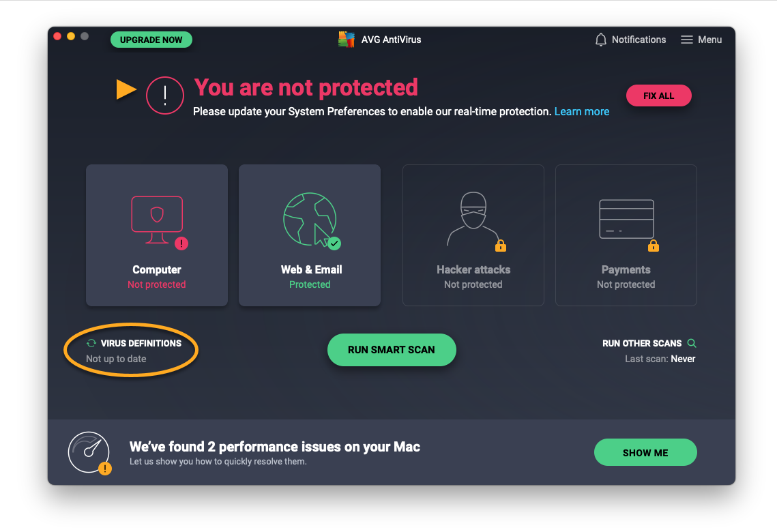Follow the Learn more link
The image size is (777, 532).
582,111
